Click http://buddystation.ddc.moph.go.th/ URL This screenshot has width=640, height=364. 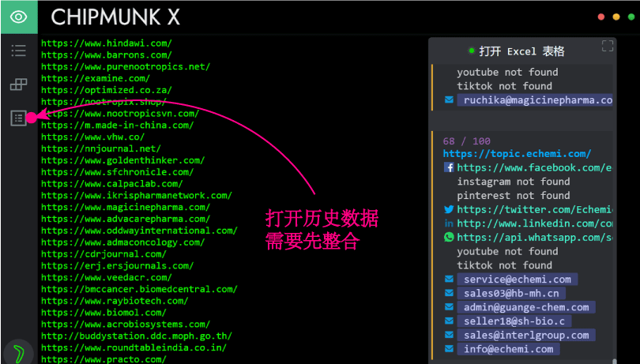point(137,336)
